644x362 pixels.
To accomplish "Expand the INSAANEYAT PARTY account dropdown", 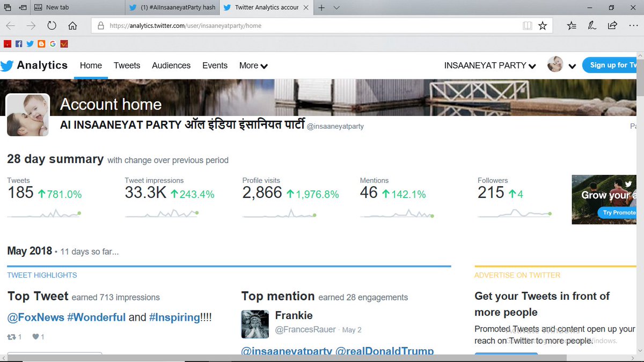I will (x=490, y=65).
